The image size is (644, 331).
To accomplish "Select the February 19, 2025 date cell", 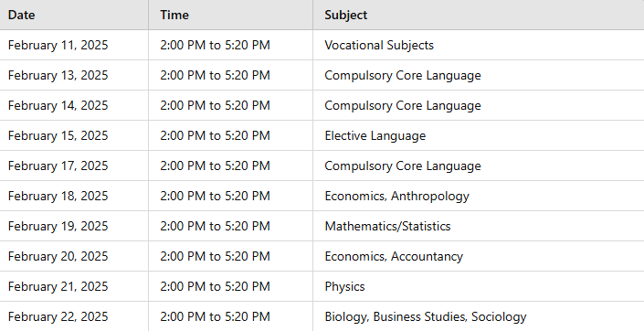I will pos(74,226).
